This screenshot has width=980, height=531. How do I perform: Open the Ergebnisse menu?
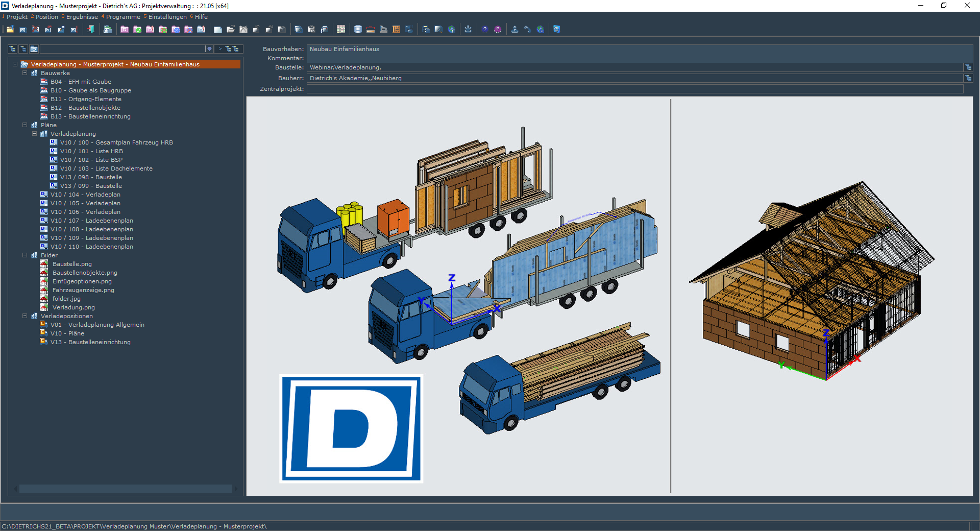point(82,17)
